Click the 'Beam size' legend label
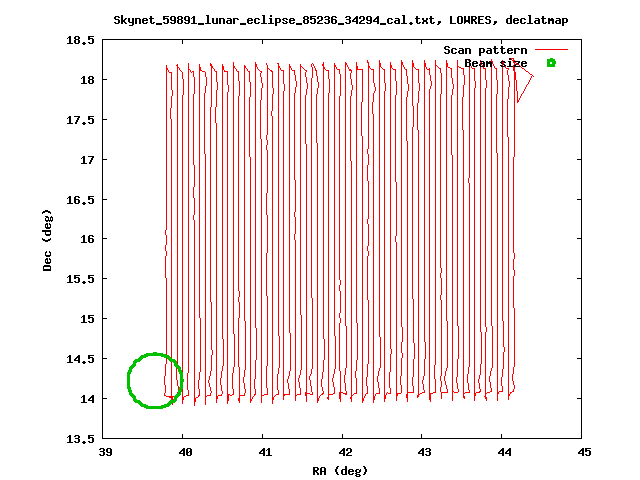The width and height of the screenshot is (640, 480). tap(496, 63)
